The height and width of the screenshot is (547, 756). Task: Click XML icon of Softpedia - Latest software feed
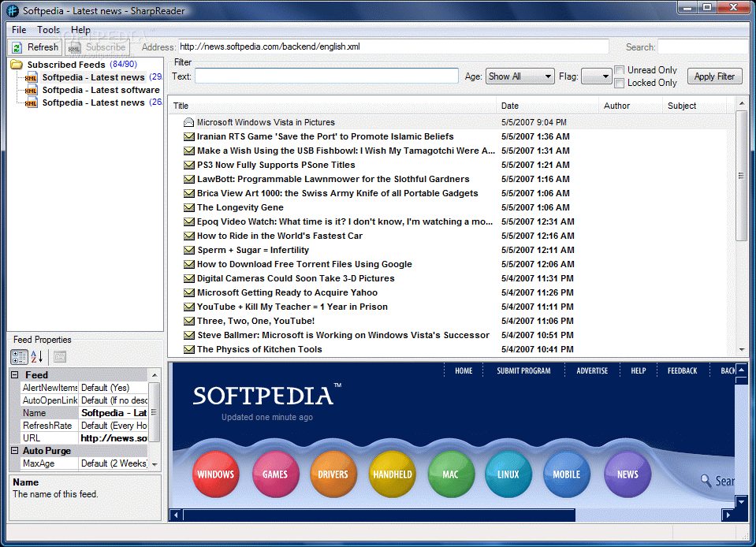[32, 90]
